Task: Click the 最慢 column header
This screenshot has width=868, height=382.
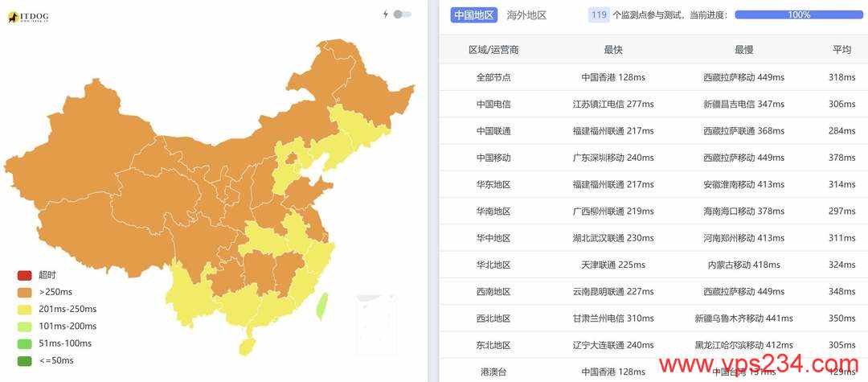Action: 743,50
